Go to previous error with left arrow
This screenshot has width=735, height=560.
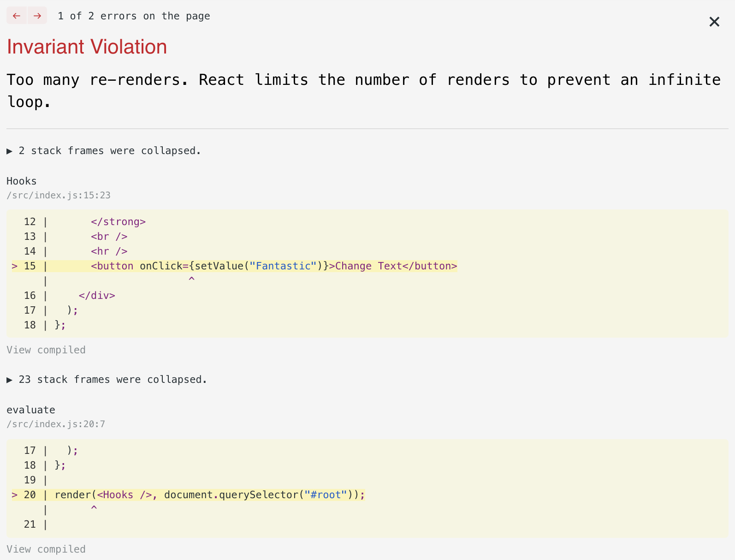tap(17, 16)
